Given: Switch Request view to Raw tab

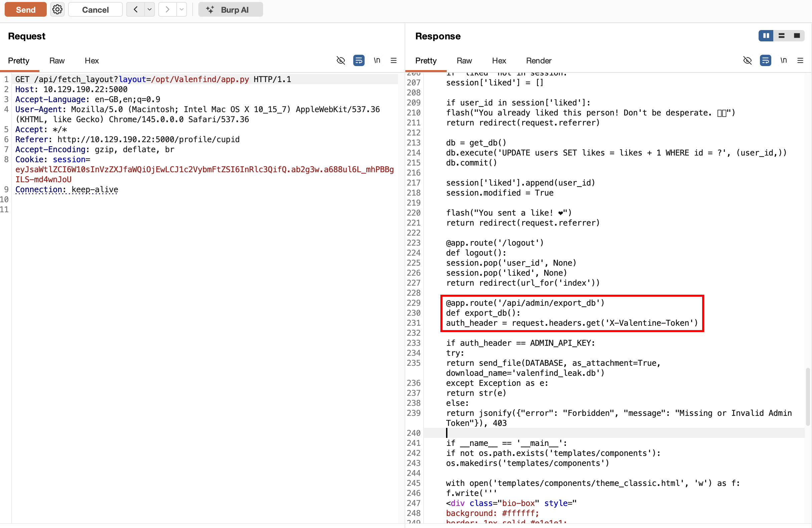Looking at the screenshot, I should (x=57, y=60).
